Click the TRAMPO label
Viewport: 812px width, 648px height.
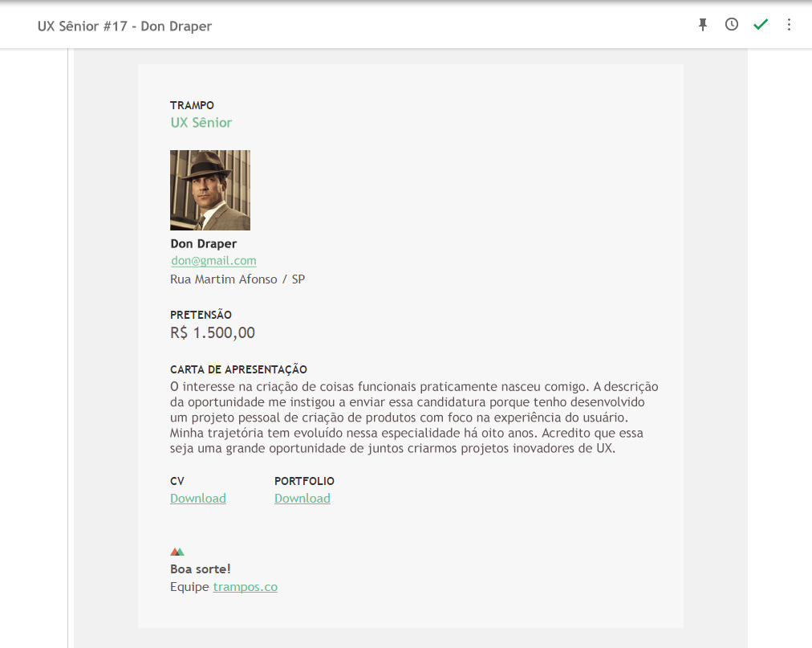pos(192,105)
